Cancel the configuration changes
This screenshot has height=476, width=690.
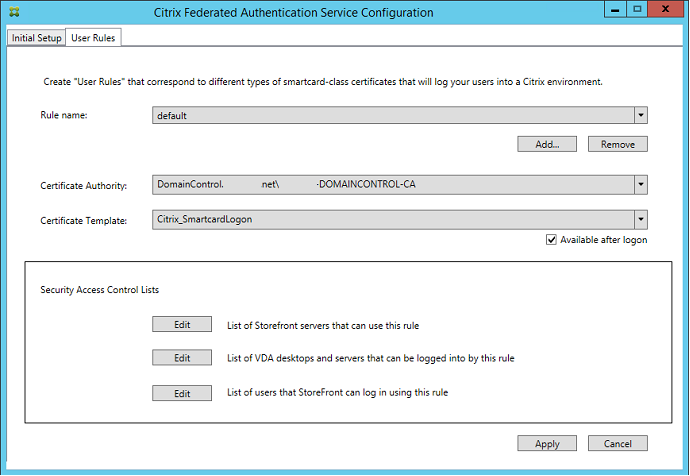coord(617,443)
